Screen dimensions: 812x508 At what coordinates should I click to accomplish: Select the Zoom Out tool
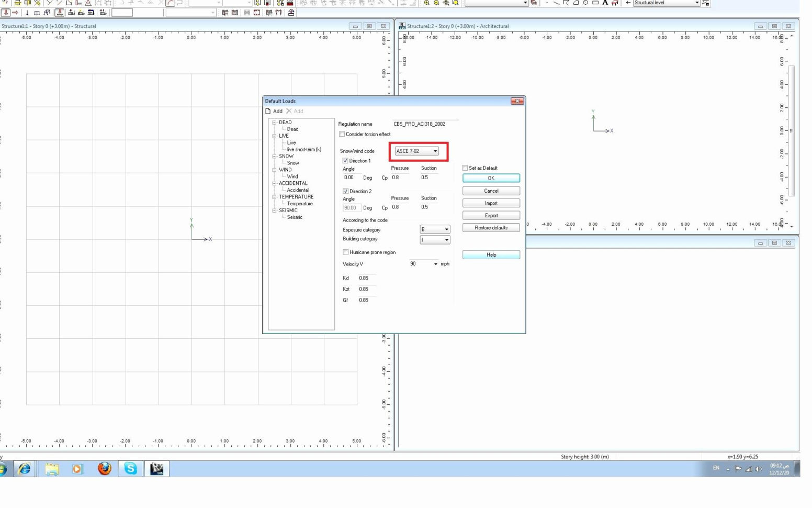[x=436, y=3]
